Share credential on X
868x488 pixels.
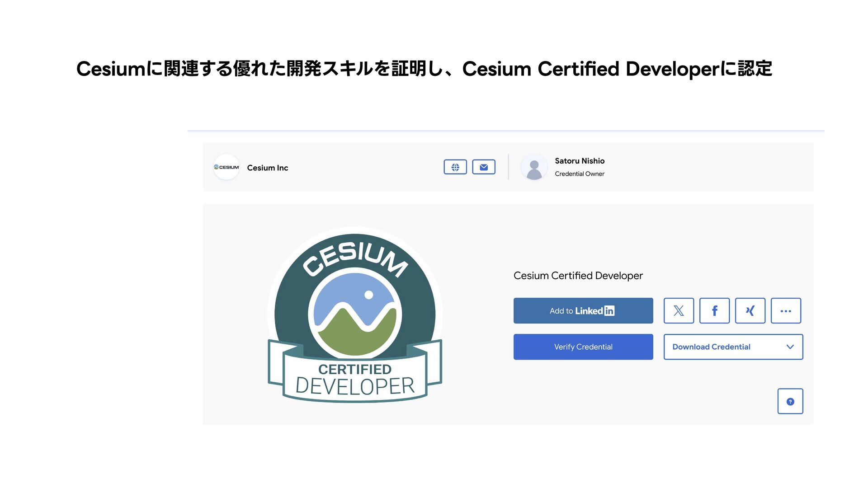(679, 311)
